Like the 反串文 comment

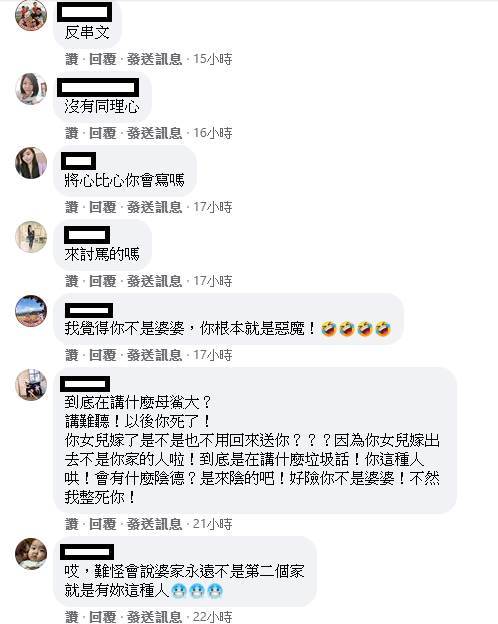coord(72,59)
